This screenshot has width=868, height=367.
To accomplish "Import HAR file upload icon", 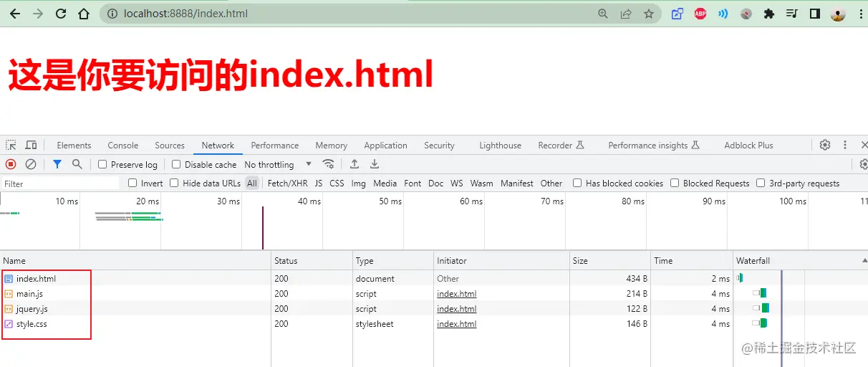I will 355,164.
